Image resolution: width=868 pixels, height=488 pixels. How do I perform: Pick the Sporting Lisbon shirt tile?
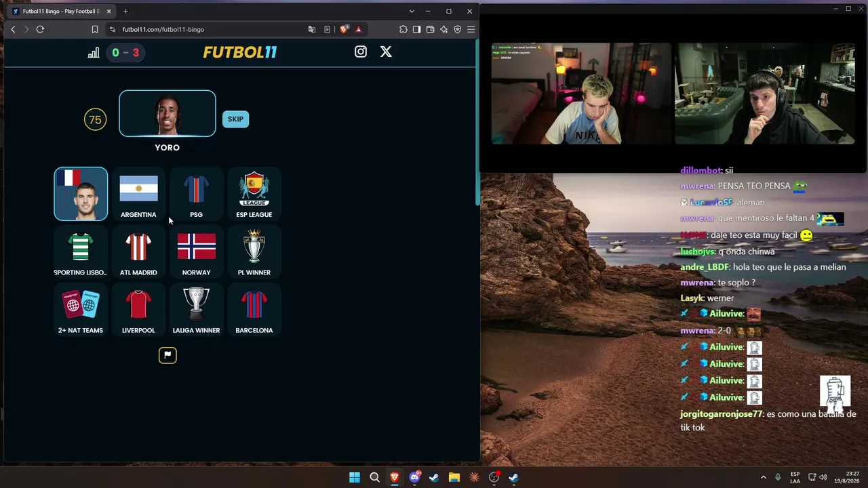point(81,252)
